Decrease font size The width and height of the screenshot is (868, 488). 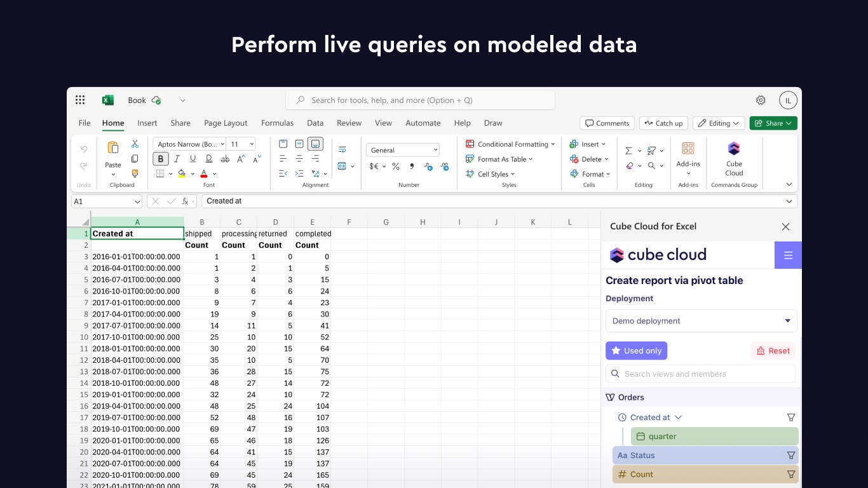coord(257,159)
